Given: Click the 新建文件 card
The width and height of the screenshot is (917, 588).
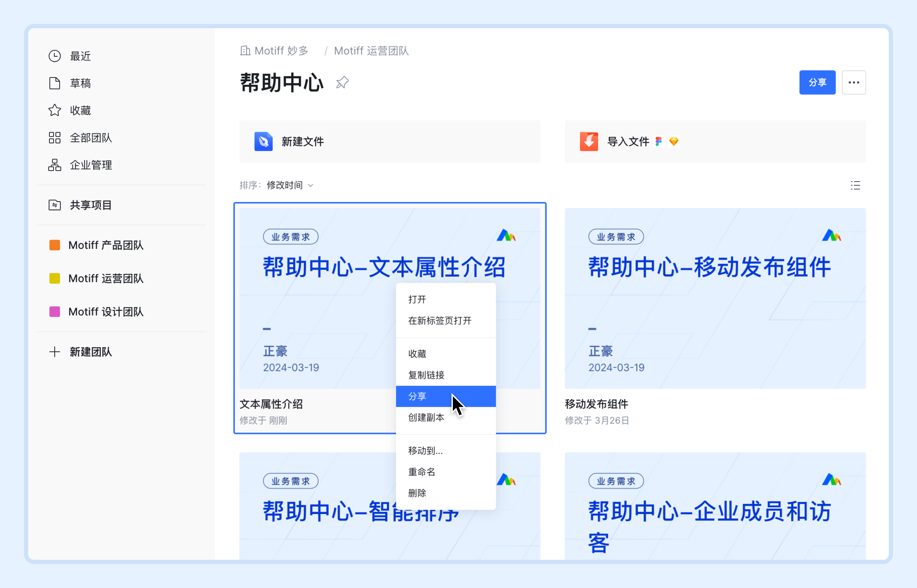Looking at the screenshot, I should tap(390, 142).
